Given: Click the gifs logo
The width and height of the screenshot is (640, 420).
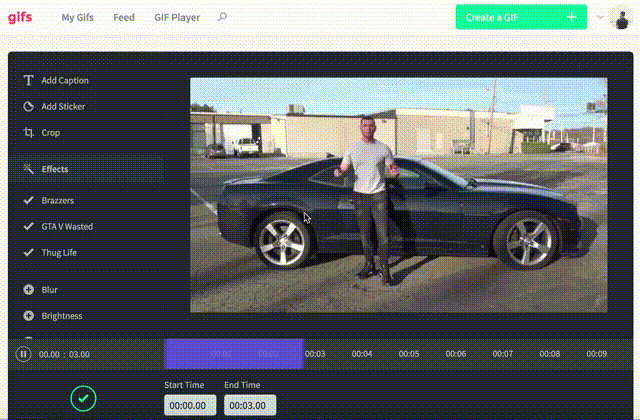Looking at the screenshot, I should pos(20,17).
